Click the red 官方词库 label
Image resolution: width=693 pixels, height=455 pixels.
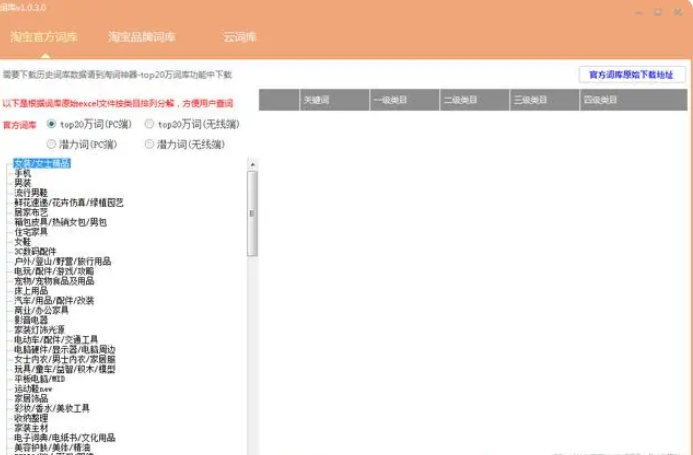click(x=19, y=125)
